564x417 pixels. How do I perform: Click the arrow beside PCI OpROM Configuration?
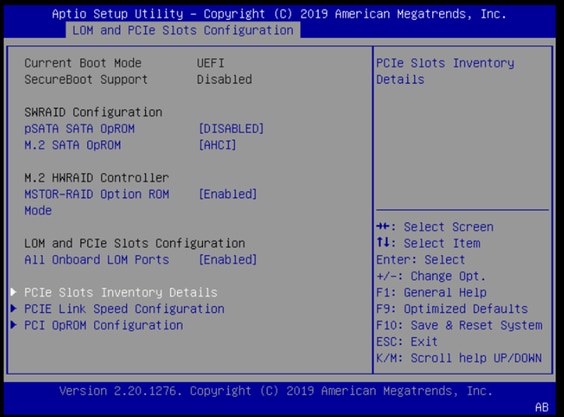pyautogui.click(x=14, y=325)
